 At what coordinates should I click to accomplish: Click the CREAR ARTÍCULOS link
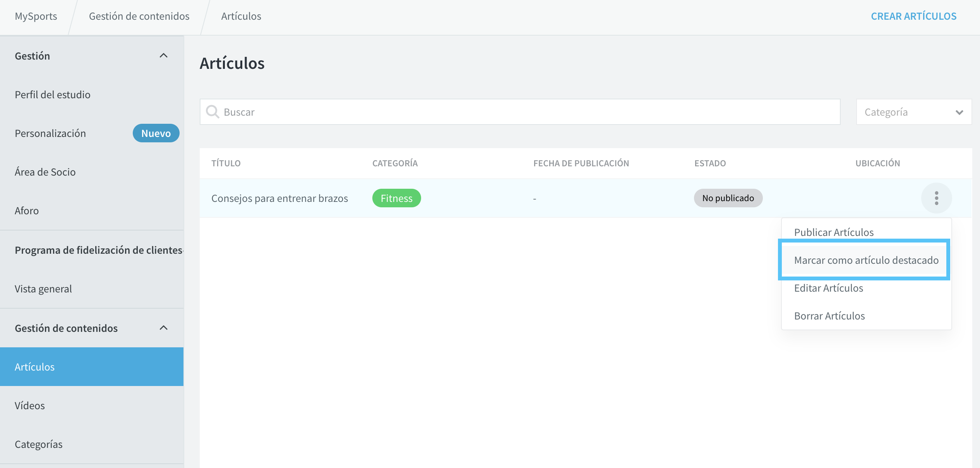click(913, 16)
